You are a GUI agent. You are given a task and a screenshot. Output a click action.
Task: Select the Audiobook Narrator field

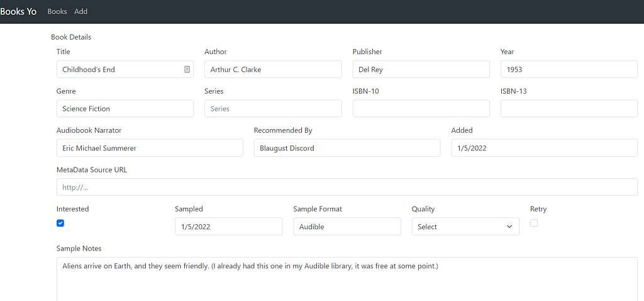150,148
